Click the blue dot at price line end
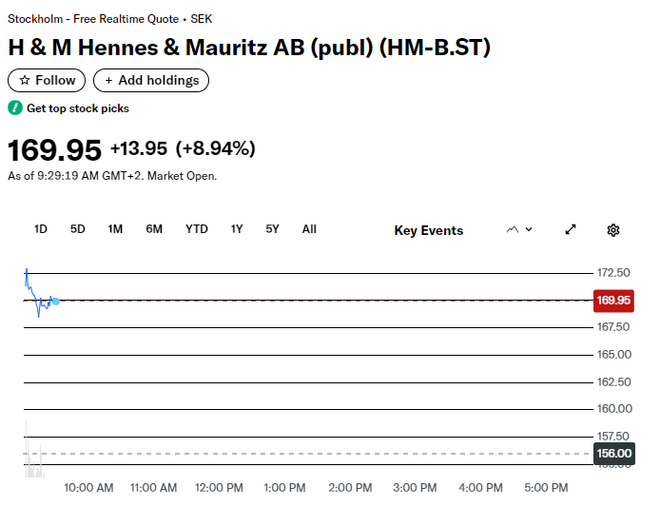 [56, 301]
